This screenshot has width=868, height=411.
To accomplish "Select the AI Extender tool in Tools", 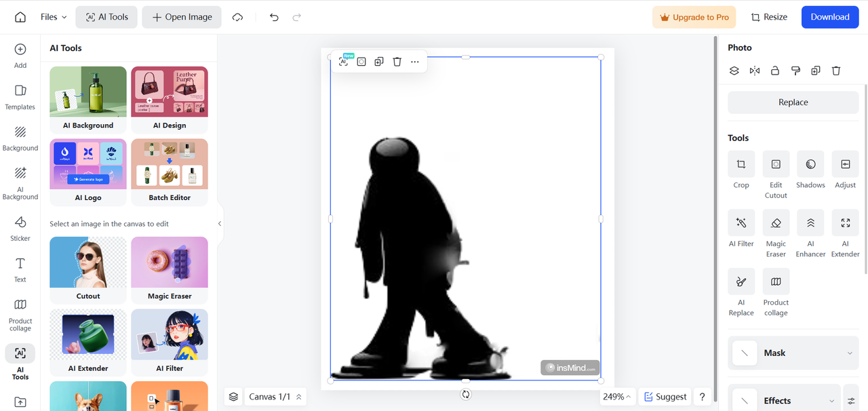I will coord(845,234).
